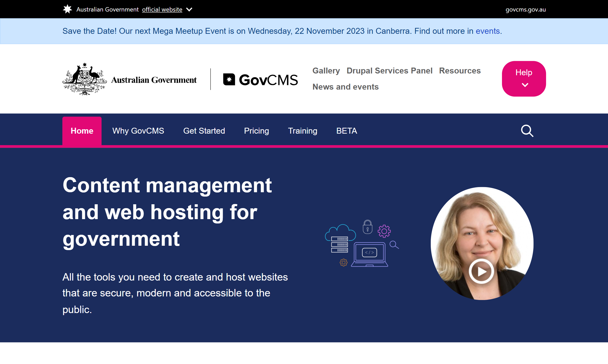Click the white star icon in the top bar
The image size is (608, 364).
(x=67, y=9)
